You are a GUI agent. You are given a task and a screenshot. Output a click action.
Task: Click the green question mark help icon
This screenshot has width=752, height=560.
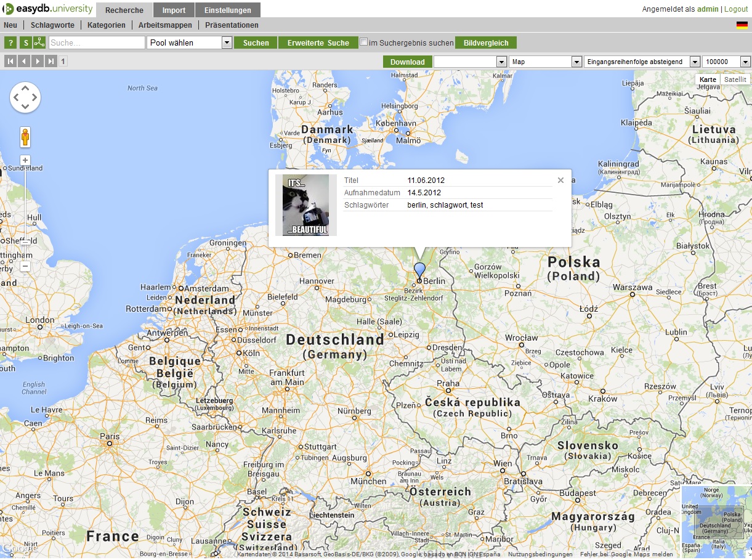click(10, 43)
